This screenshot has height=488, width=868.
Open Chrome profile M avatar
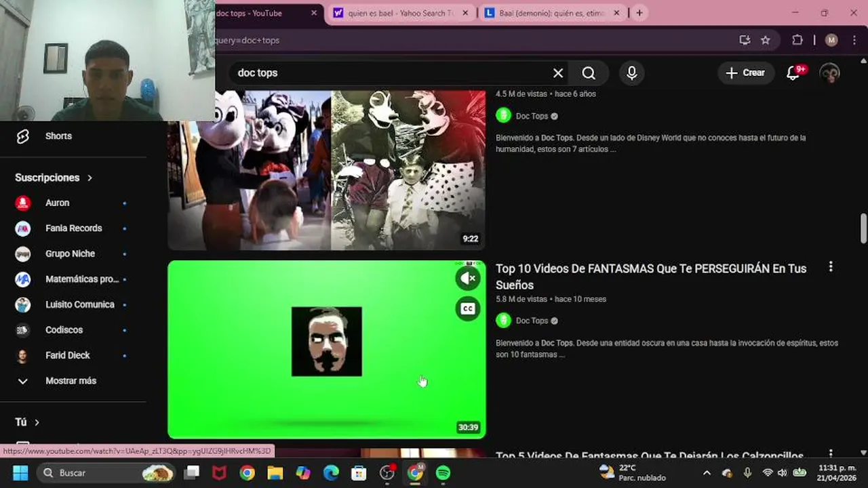(x=831, y=40)
